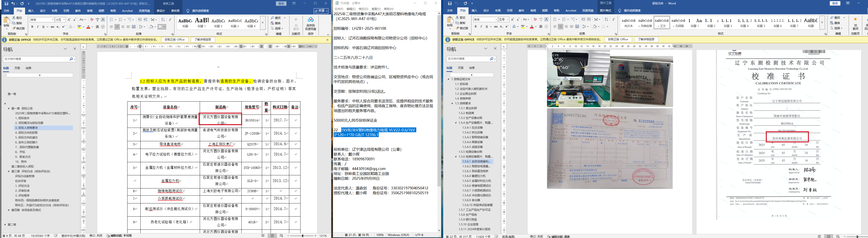Image resolution: width=868 pixels, height=238 pixels.
Task: Click Find in left Word editing group
Action: pyautogui.click(x=276, y=18)
